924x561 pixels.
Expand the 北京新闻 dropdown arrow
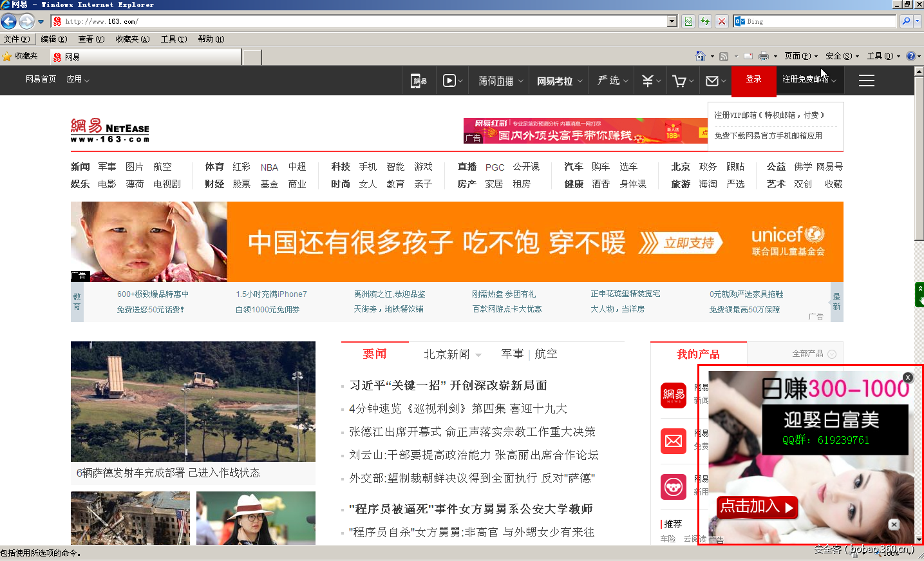478,354
